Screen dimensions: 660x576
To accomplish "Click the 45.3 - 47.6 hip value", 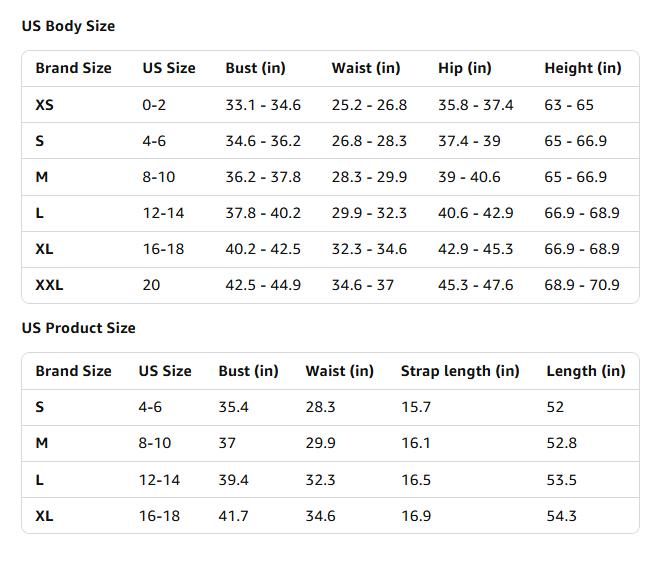I will pyautogui.click(x=476, y=285).
